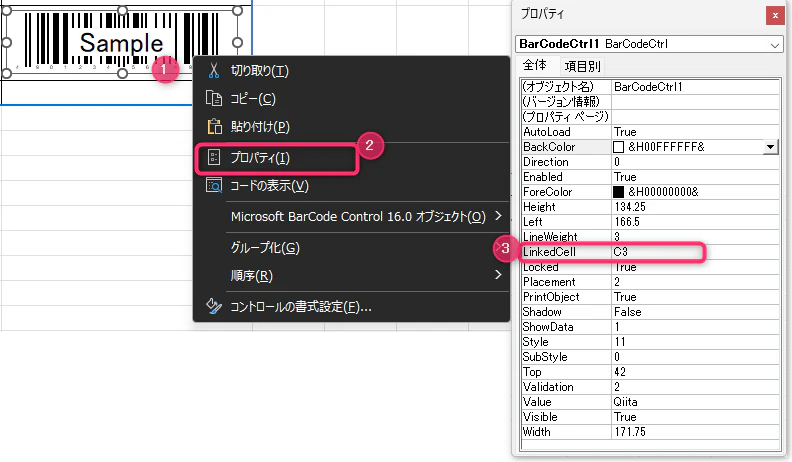Click the (オブジェクト名) value BarCodeCtrl1

[648, 87]
